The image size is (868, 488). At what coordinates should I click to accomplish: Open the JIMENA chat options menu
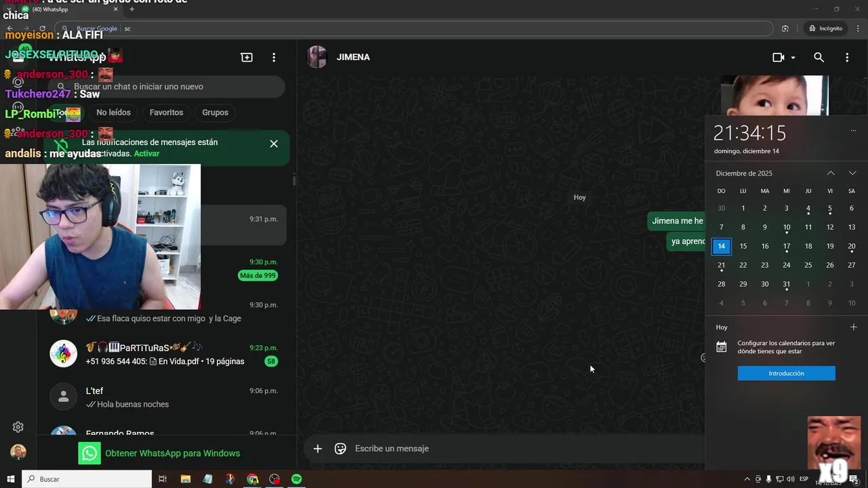click(x=847, y=58)
